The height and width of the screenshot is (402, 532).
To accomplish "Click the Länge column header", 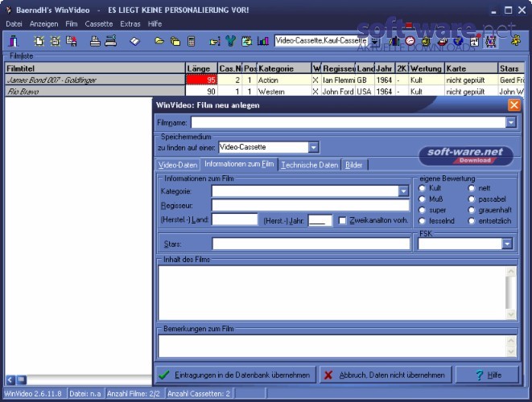I will click(201, 68).
